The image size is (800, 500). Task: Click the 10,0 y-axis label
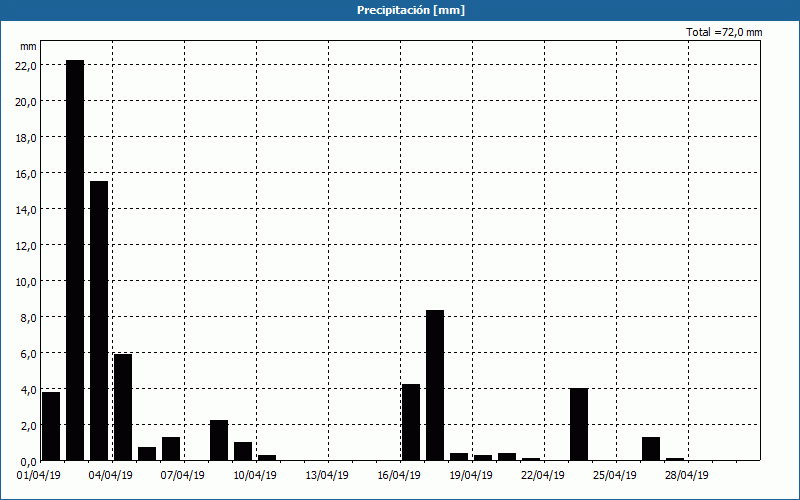[26, 282]
